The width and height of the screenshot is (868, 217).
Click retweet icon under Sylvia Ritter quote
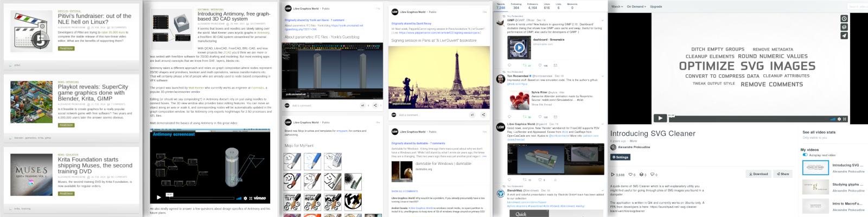525,117
